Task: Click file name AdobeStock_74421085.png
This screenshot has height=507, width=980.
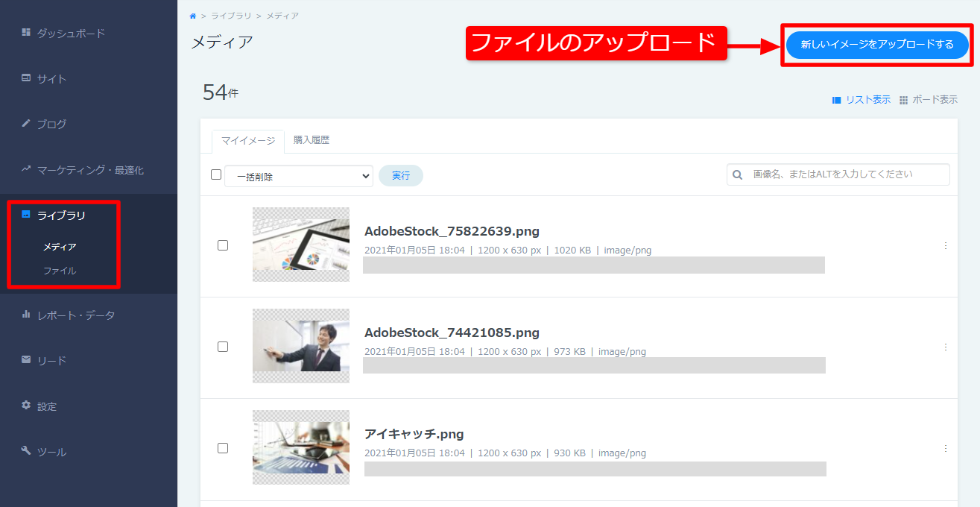Action: [452, 333]
